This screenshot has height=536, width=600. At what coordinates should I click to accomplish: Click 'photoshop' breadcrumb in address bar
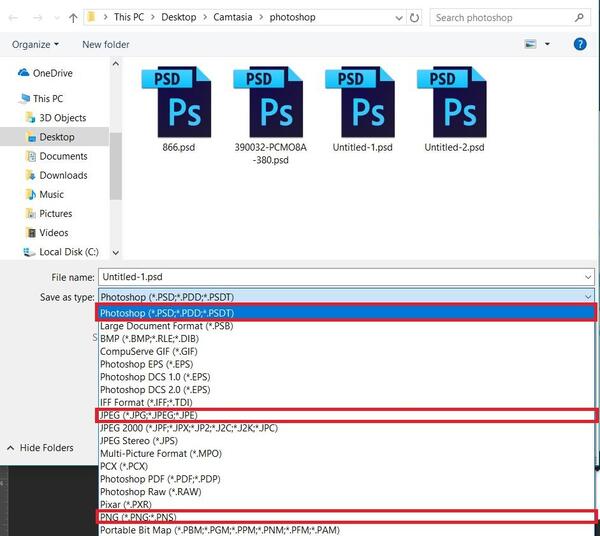tap(292, 17)
